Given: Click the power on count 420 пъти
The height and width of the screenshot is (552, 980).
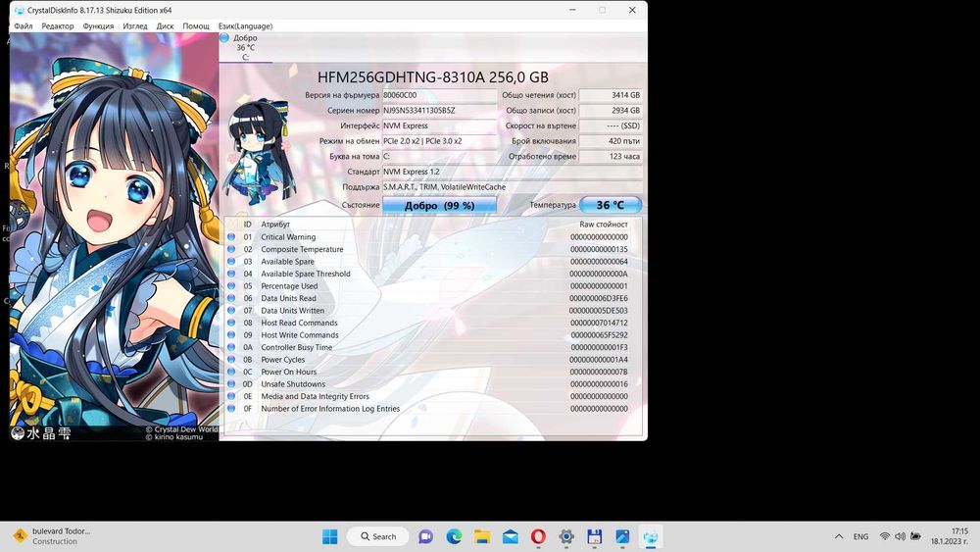Looking at the screenshot, I should tap(611, 140).
